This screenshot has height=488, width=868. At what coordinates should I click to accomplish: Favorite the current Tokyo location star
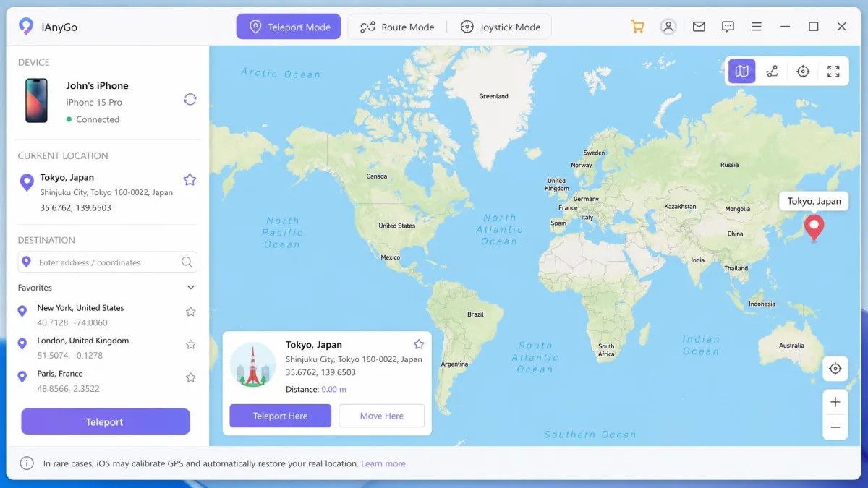point(190,179)
